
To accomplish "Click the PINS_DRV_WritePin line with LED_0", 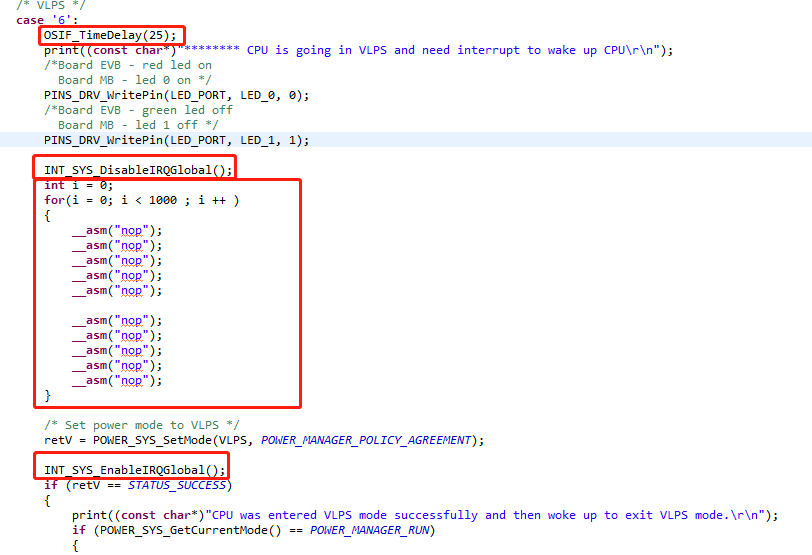I will (177, 95).
